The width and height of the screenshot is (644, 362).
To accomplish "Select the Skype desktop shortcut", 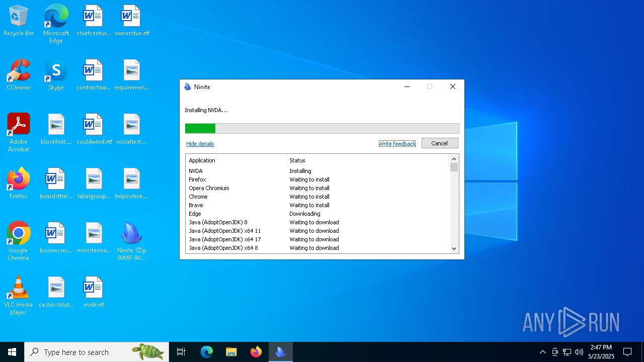I will [56, 75].
